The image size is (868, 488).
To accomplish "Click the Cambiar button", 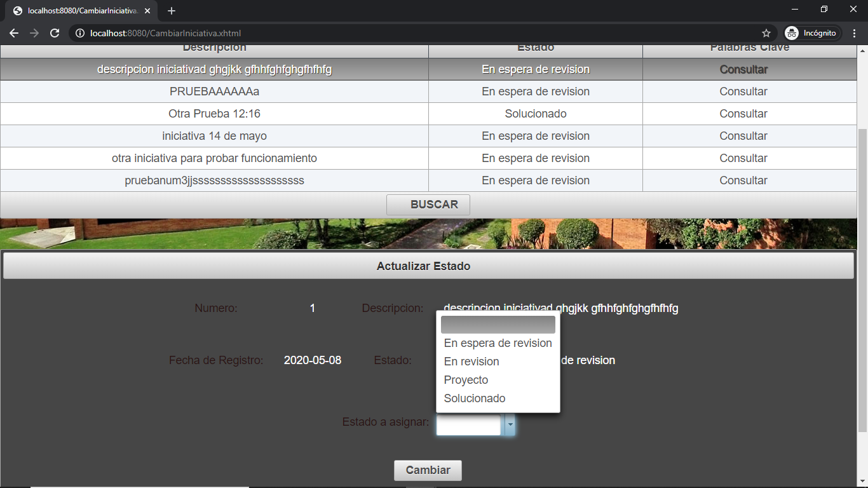I will tap(428, 470).
